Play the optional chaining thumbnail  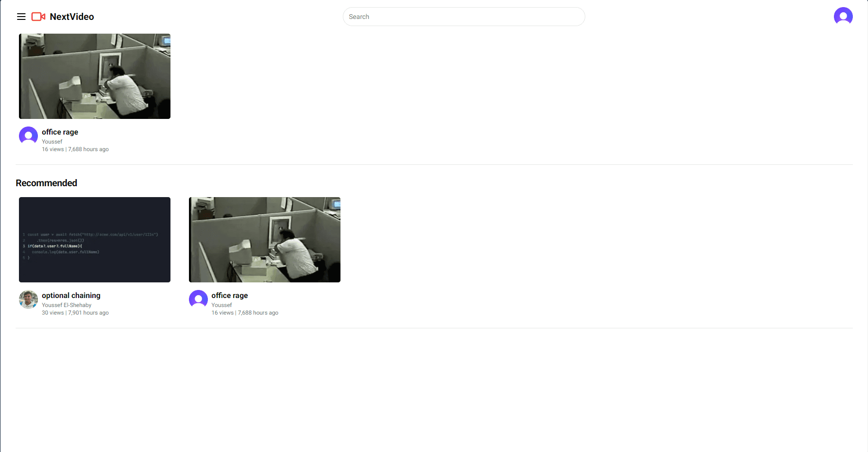[x=95, y=240]
